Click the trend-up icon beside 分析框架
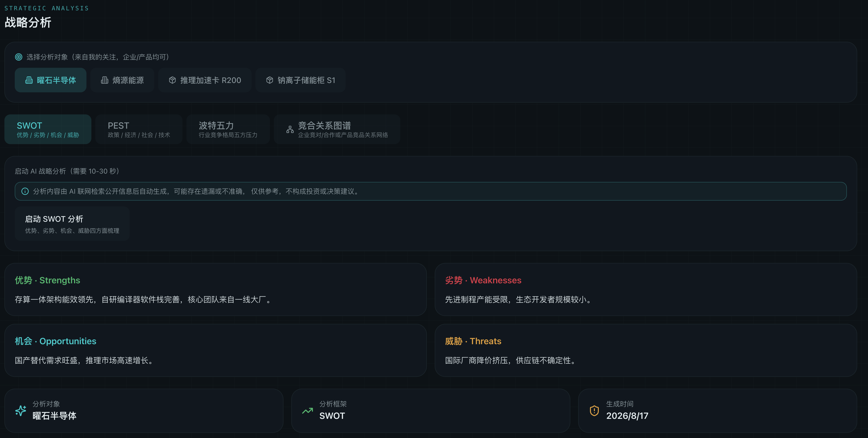Viewport: 868px width, 438px height. click(307, 411)
